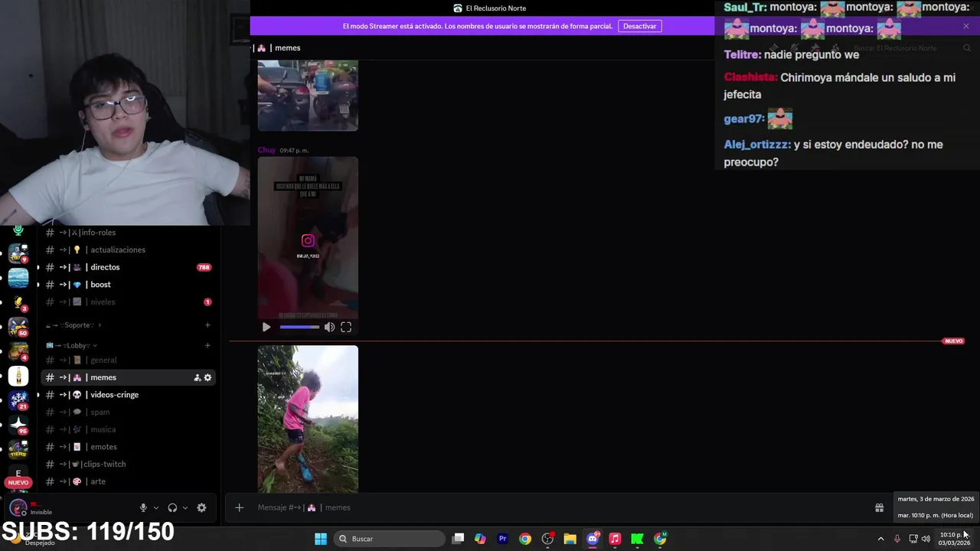
Task: Go to info-roles channel
Action: pyautogui.click(x=129, y=233)
